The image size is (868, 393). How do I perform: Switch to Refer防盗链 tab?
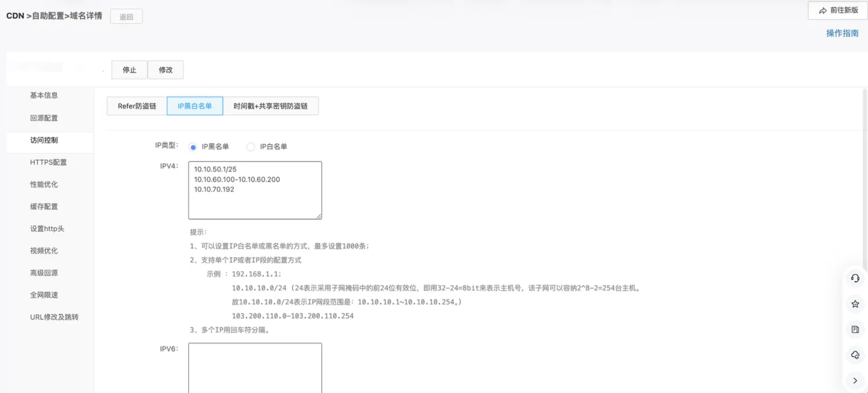[x=137, y=106]
